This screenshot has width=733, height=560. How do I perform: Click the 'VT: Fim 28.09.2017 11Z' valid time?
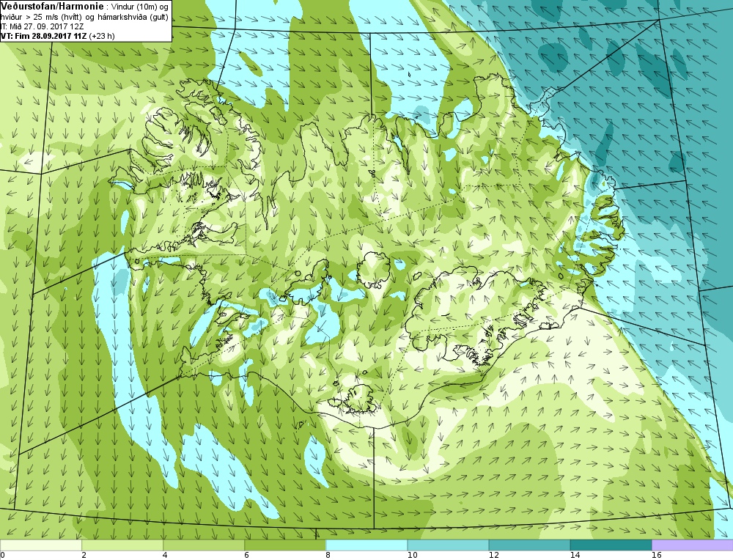point(43,35)
